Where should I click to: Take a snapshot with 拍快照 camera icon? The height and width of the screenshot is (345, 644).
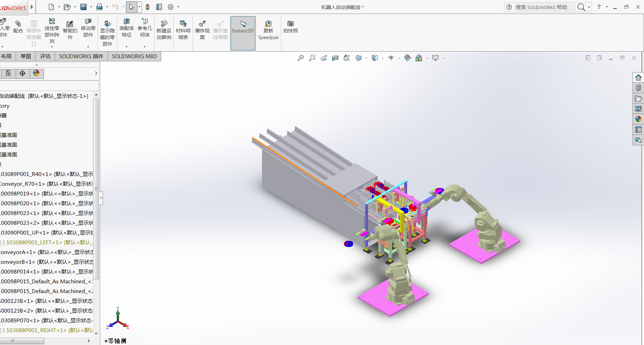coord(290,26)
